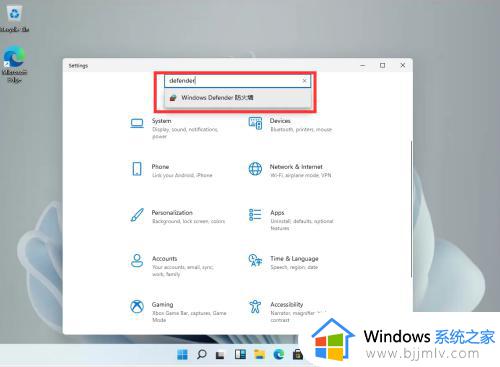Screen dimensions: 500x367
Task: Open the Widgets taskbar icon
Action: (x=240, y=354)
